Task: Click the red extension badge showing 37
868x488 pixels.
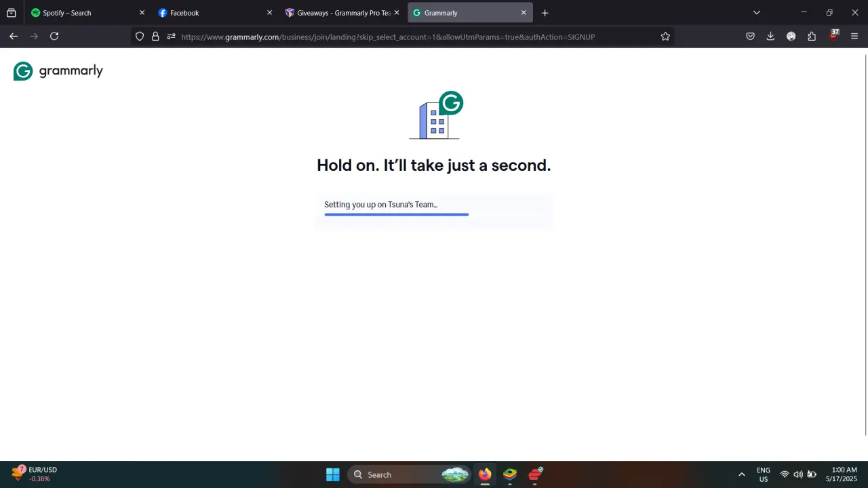Action: (x=833, y=35)
